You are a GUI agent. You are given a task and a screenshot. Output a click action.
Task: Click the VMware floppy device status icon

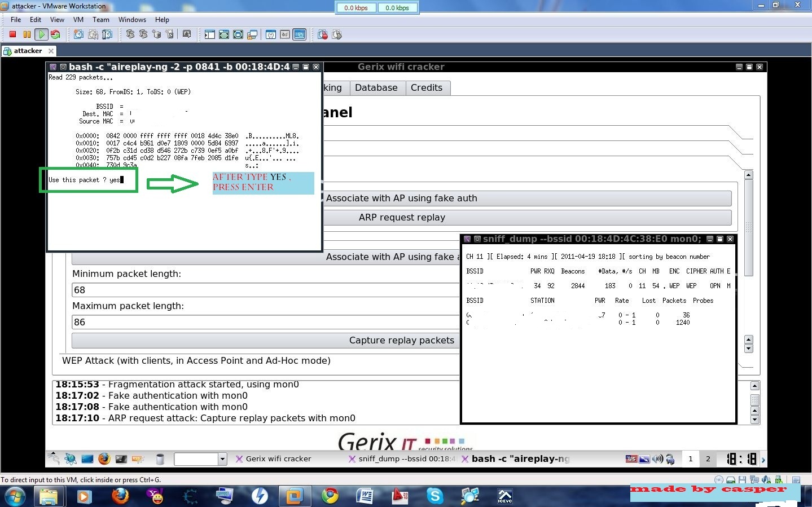pos(743,480)
